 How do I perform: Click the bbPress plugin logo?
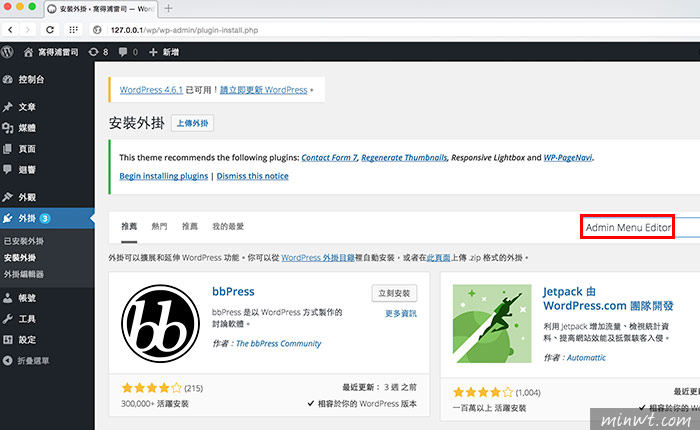tap(161, 323)
